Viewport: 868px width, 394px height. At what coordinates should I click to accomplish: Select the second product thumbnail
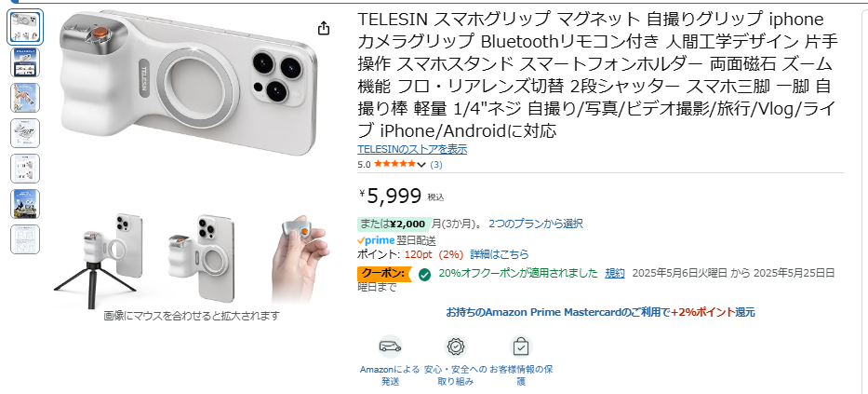click(x=25, y=62)
